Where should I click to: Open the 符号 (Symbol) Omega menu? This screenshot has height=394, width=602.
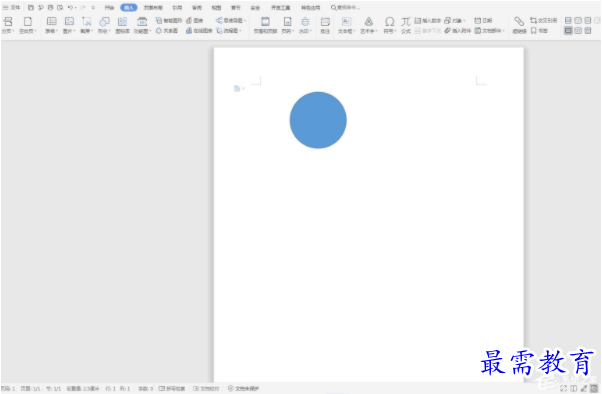click(389, 25)
